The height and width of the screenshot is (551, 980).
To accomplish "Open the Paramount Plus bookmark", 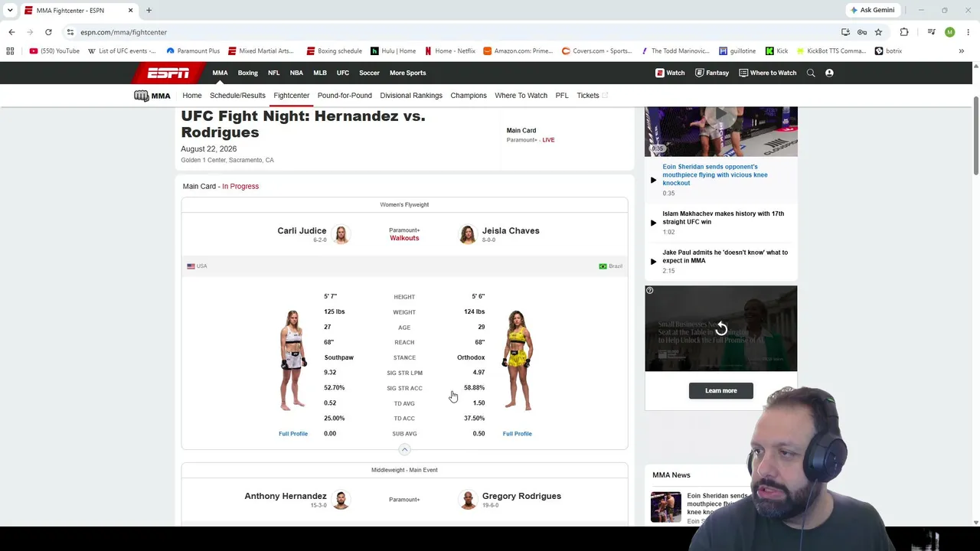I will tap(193, 51).
